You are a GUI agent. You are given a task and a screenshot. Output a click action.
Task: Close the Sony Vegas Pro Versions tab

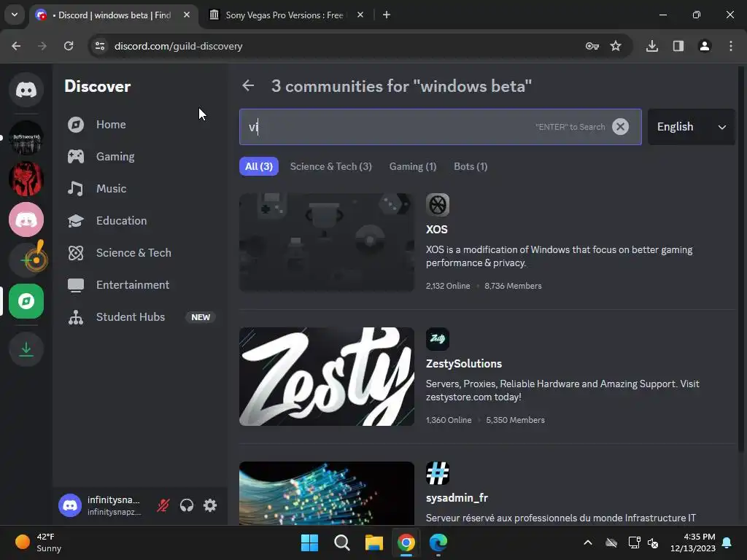(x=360, y=15)
